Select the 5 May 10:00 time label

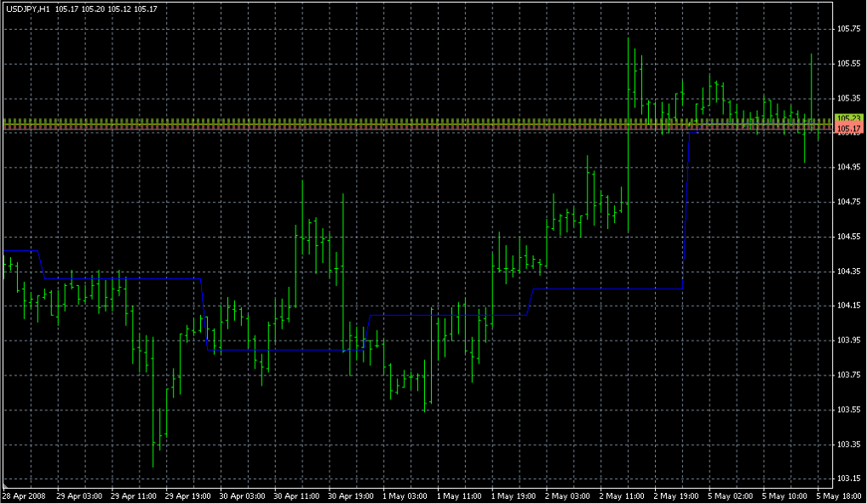coord(784,495)
